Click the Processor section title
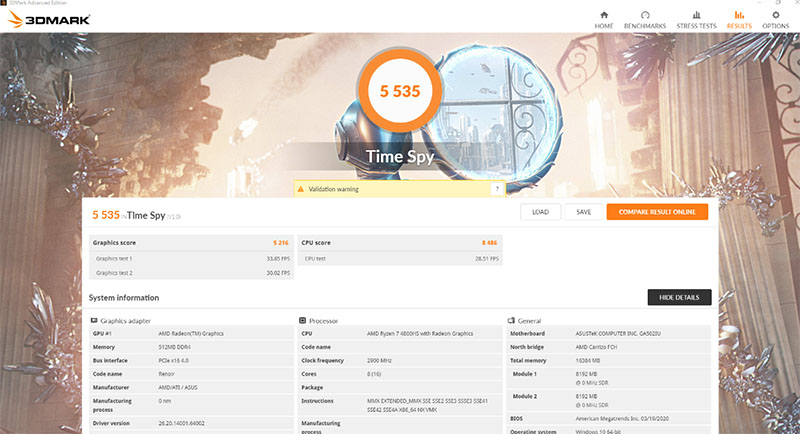 point(323,321)
